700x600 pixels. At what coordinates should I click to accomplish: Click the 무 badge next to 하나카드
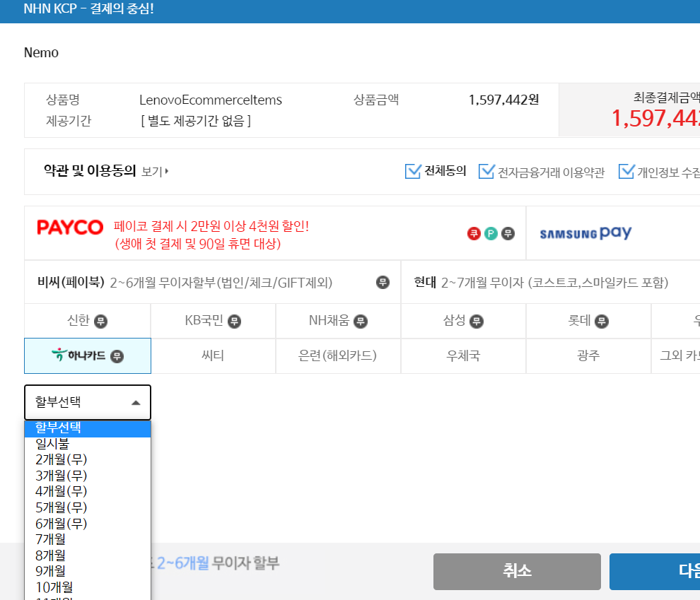117,356
